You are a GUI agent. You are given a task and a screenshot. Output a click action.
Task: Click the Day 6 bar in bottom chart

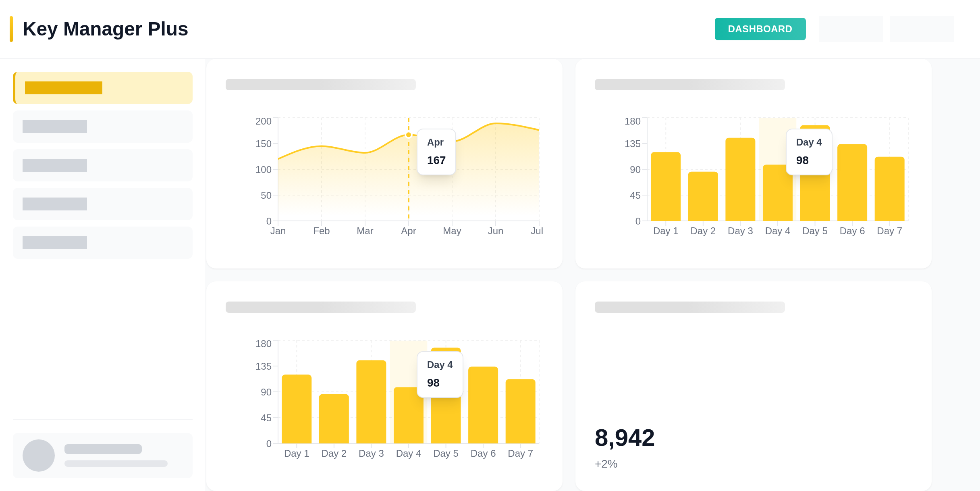[x=483, y=405]
